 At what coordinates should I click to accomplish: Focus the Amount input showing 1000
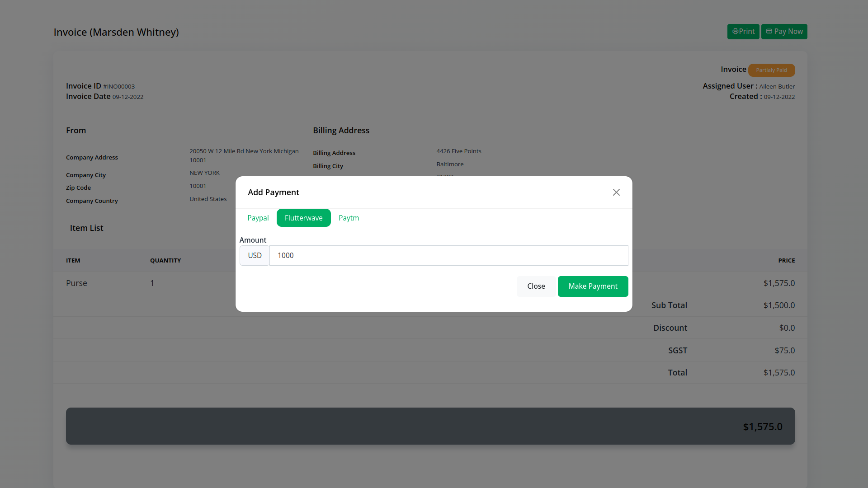coord(448,255)
